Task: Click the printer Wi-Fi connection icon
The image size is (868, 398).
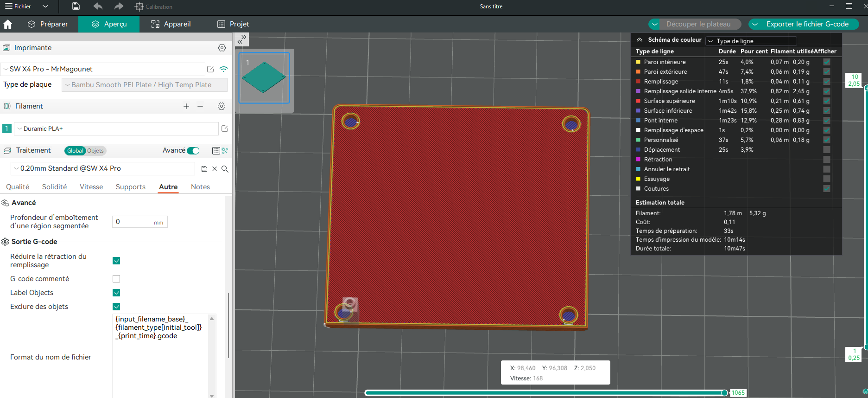Action: [x=224, y=69]
